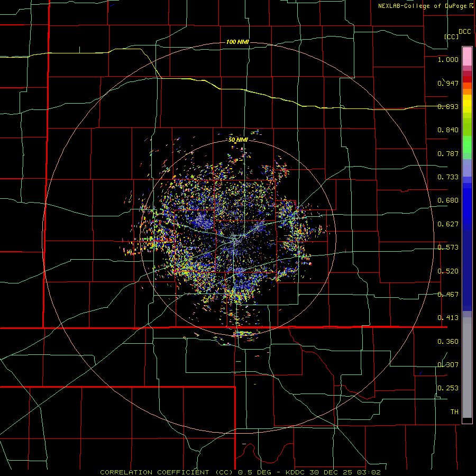Click the 100 NMI range ring label
The height and width of the screenshot is (476, 476).
(x=237, y=42)
